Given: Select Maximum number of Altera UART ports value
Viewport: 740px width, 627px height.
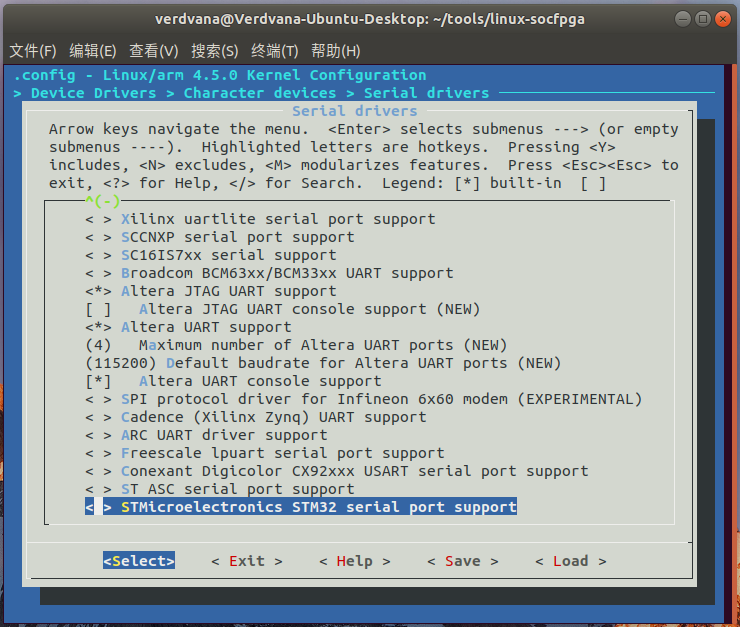Looking at the screenshot, I should 296,345.
